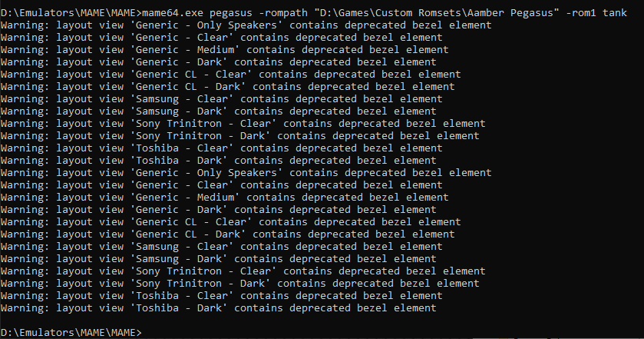Click the -rompath flag in the command
The image size is (644, 339).
pos(283,13)
